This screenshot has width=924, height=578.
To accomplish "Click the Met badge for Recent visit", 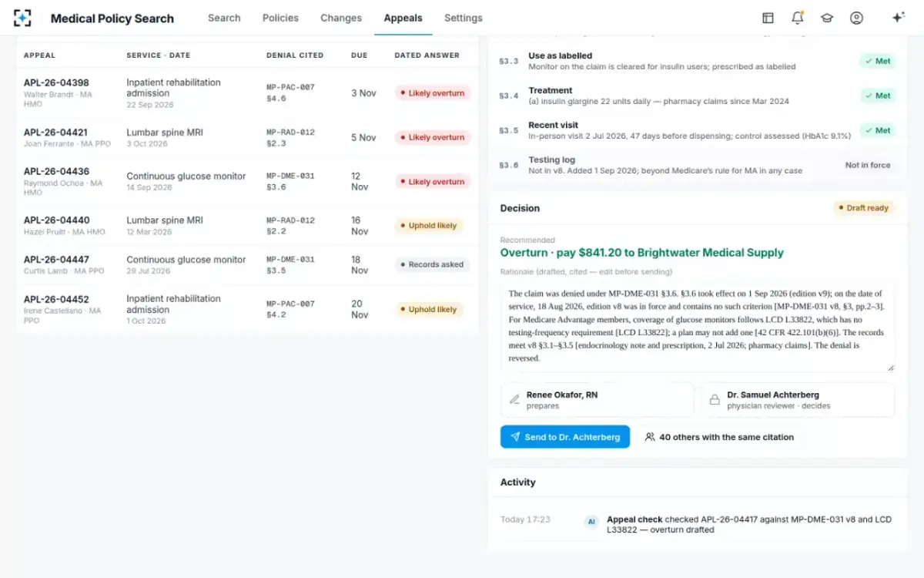I will (878, 130).
